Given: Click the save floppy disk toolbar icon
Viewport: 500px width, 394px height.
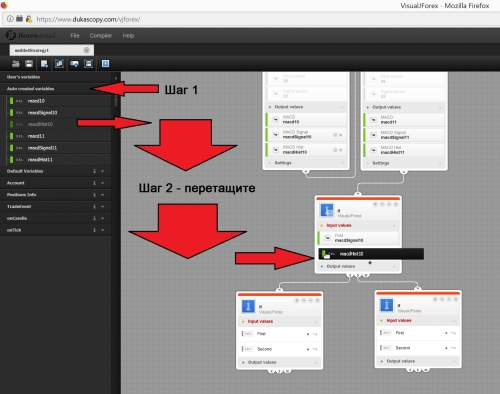Looking at the screenshot, I should pos(29,63).
